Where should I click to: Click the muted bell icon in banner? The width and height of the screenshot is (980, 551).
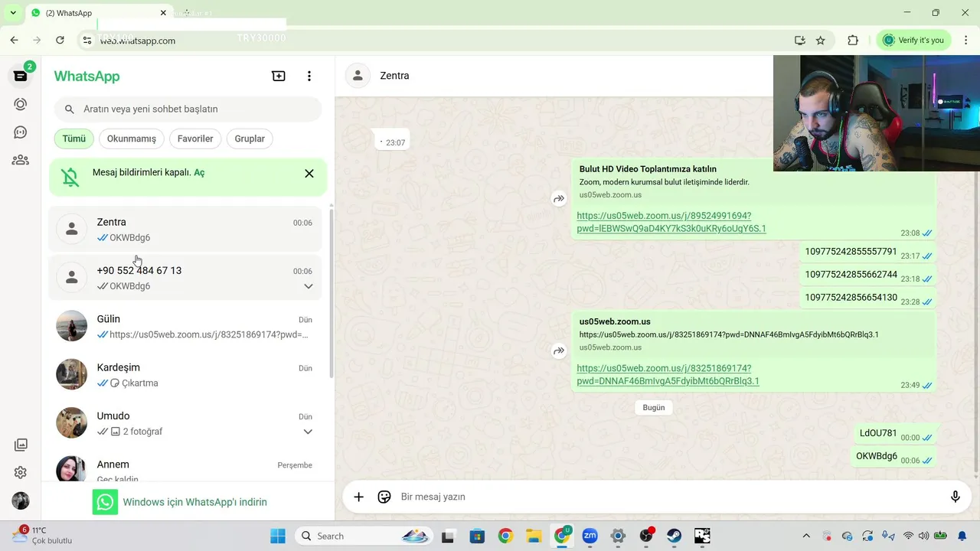point(70,178)
